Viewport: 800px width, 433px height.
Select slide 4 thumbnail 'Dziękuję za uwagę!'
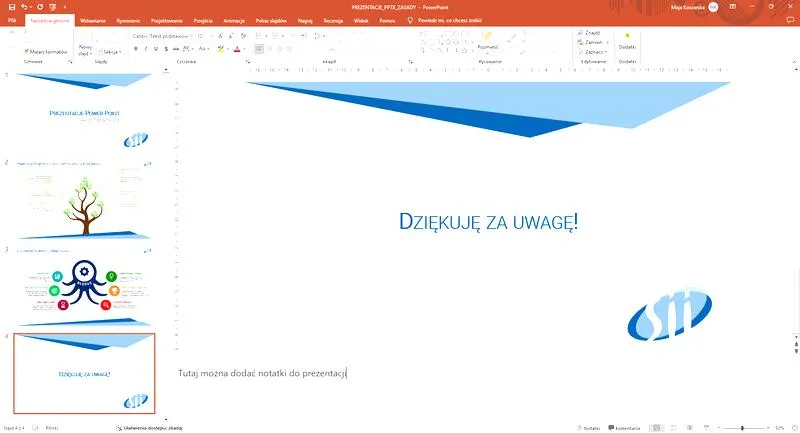tap(85, 374)
